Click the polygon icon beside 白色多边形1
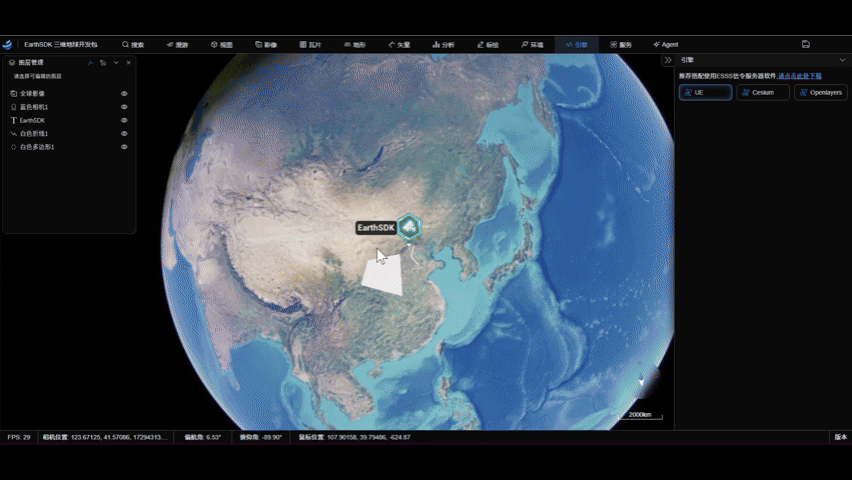Screen dimensions: 852x480 point(14,147)
